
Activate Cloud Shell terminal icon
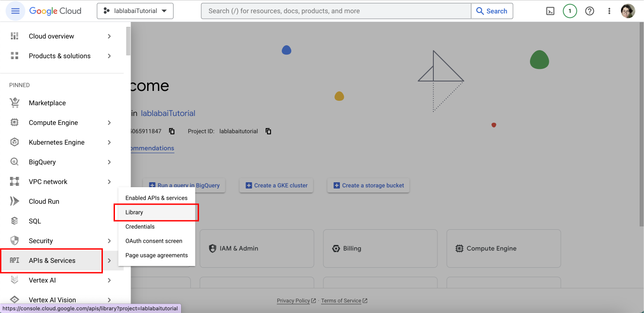click(551, 11)
